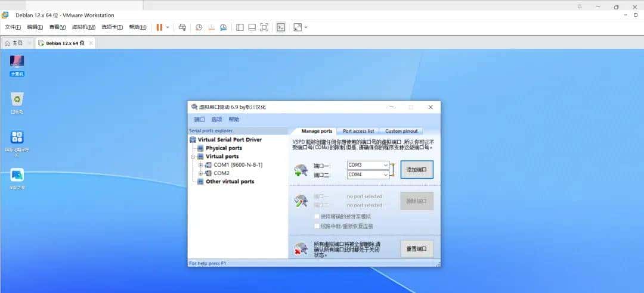This screenshot has height=293, width=644.
Task: Click the remove all ports red X icon
Action: pos(301,249)
